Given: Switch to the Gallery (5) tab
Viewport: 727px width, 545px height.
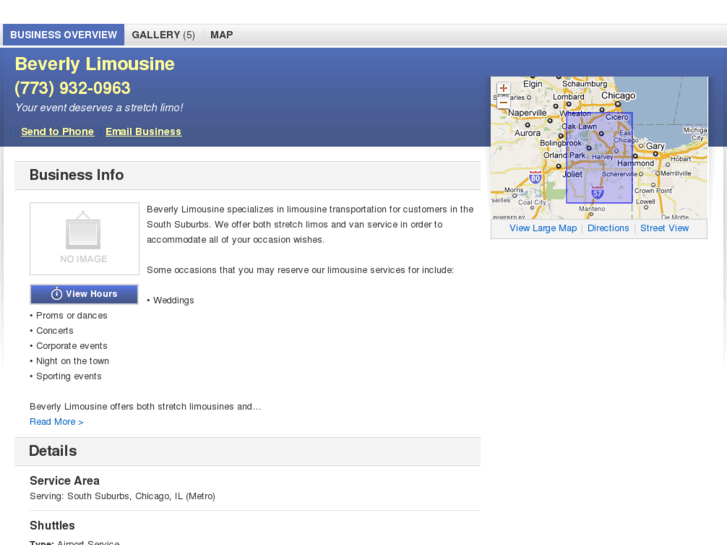Looking at the screenshot, I should click(x=163, y=35).
